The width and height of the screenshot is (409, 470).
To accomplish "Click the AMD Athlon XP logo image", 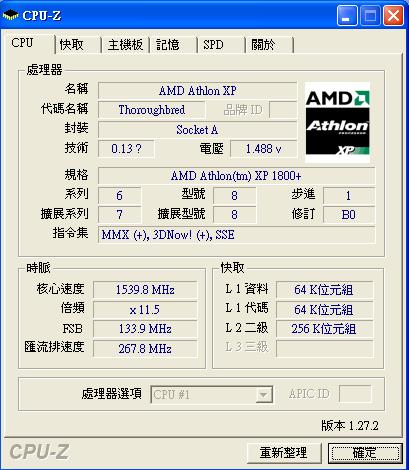I will tap(337, 122).
